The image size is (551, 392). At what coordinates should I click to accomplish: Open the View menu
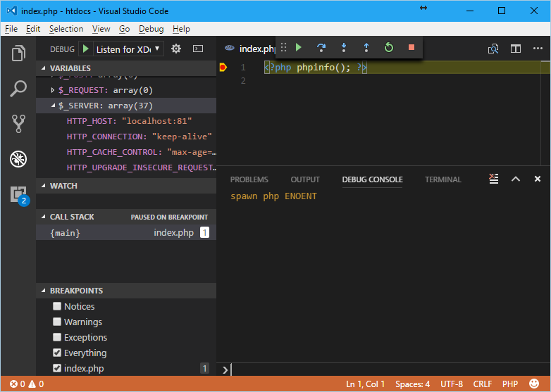(x=101, y=29)
